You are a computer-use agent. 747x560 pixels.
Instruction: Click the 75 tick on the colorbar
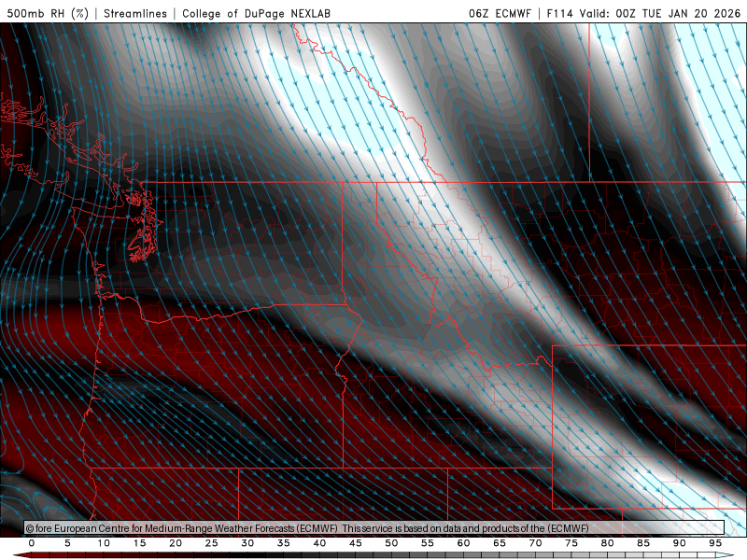[571, 543]
